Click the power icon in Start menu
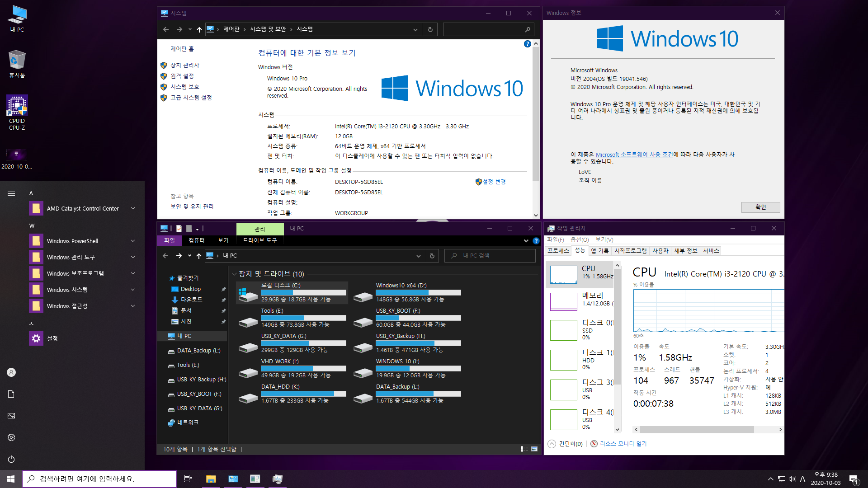 [11, 459]
